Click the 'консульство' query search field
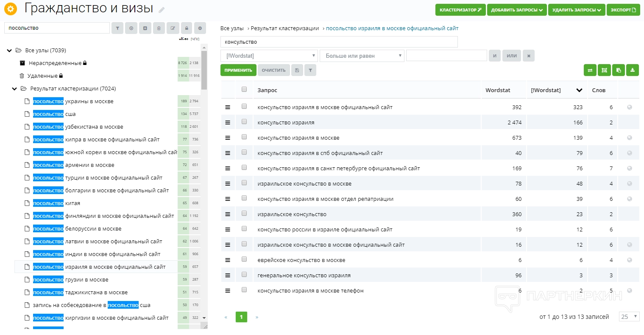 pos(339,42)
